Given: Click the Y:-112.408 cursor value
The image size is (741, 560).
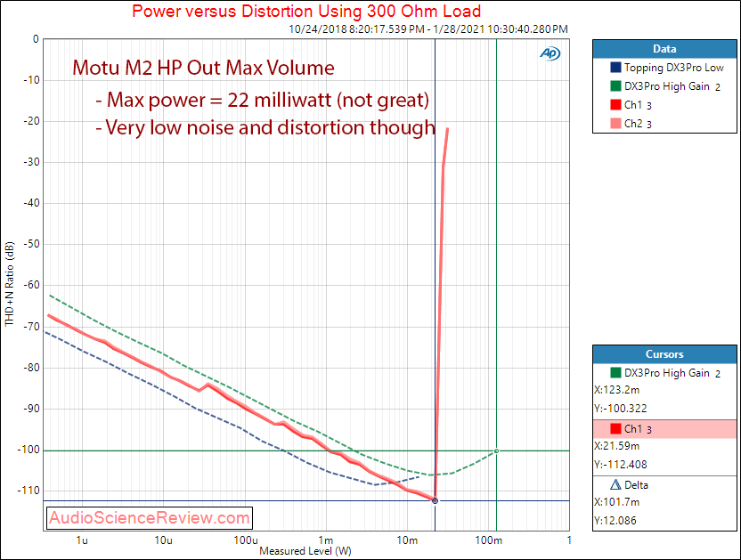Looking at the screenshot, I should (x=621, y=465).
